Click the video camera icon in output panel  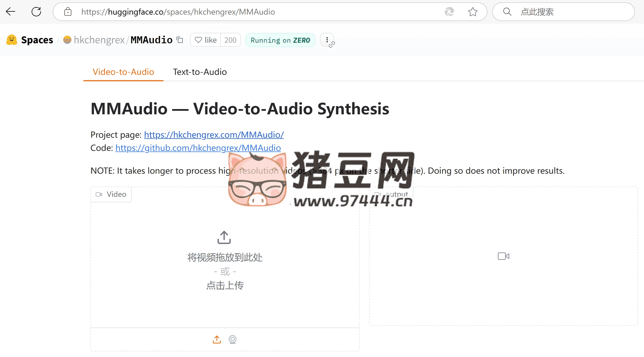coord(503,256)
